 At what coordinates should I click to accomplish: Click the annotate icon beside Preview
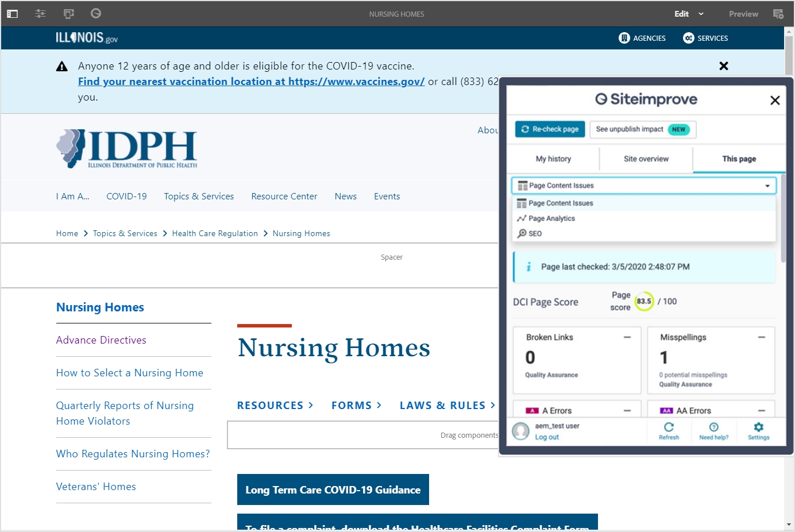click(778, 14)
